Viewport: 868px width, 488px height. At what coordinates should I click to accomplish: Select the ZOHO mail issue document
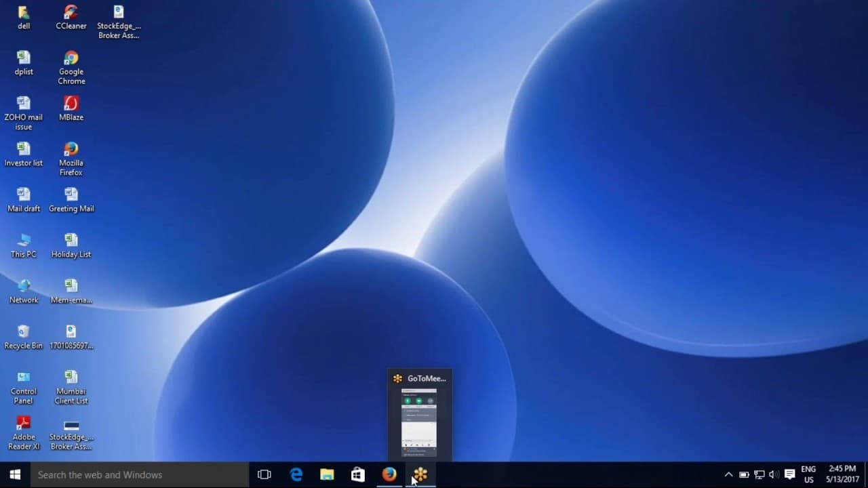(x=24, y=113)
